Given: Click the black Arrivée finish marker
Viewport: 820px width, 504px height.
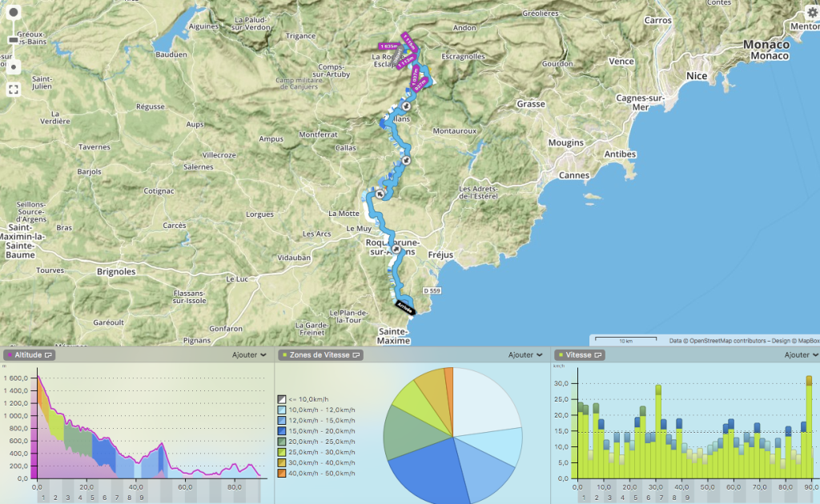Looking at the screenshot, I should pyautogui.click(x=404, y=306).
